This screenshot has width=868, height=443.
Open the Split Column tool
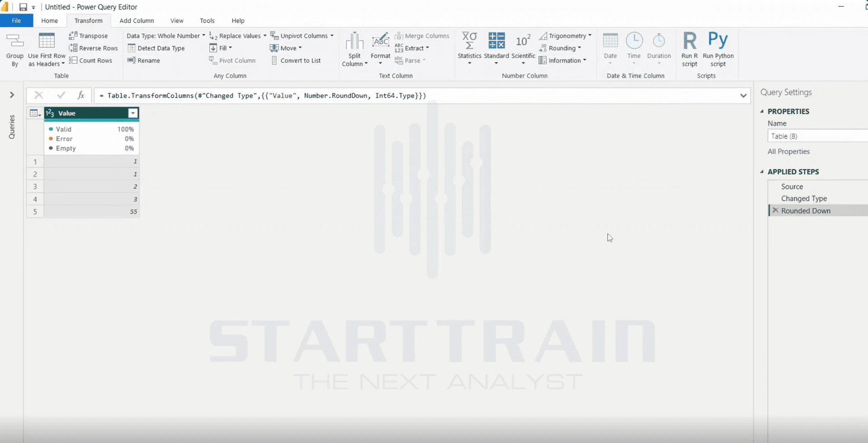click(x=355, y=50)
